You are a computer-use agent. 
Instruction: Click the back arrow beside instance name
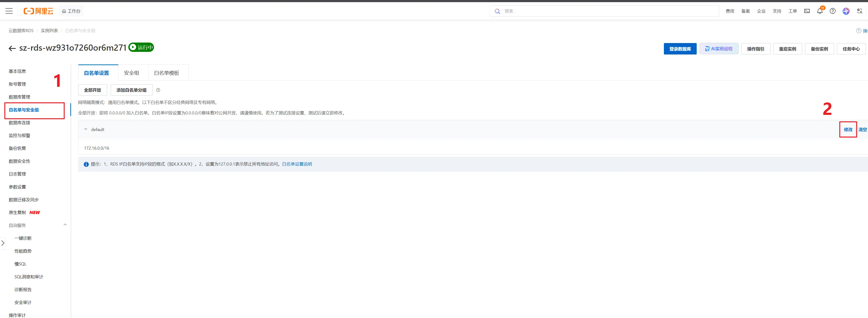pos(12,49)
